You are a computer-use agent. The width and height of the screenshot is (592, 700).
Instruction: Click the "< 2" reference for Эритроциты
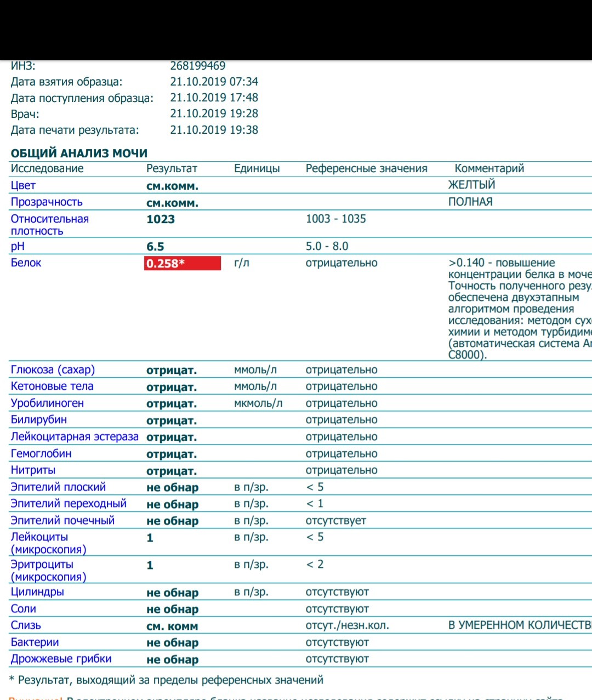click(315, 564)
